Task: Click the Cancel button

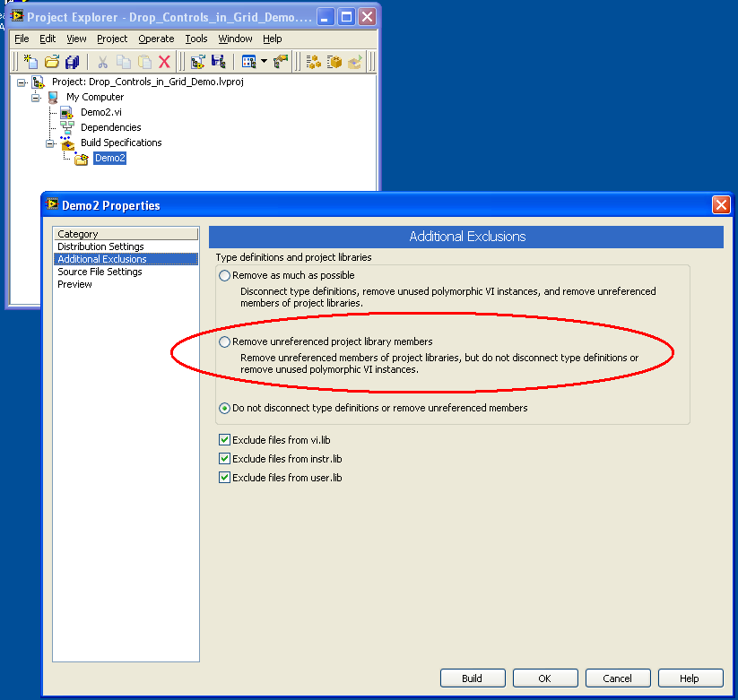Action: pos(618,678)
